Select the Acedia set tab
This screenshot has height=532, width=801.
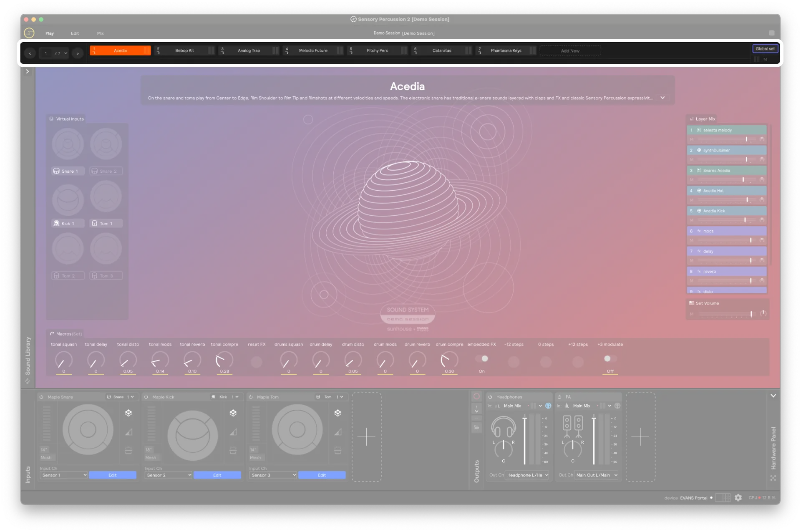tap(120, 50)
